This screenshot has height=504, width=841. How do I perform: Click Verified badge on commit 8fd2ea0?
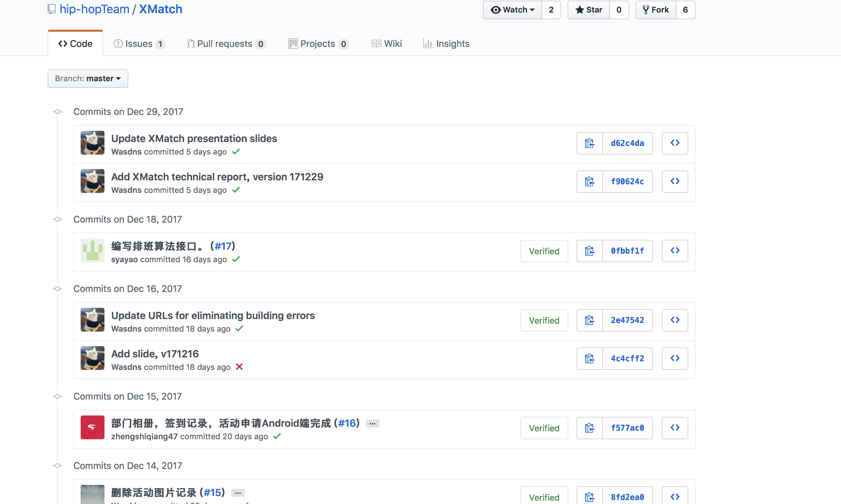tap(544, 496)
